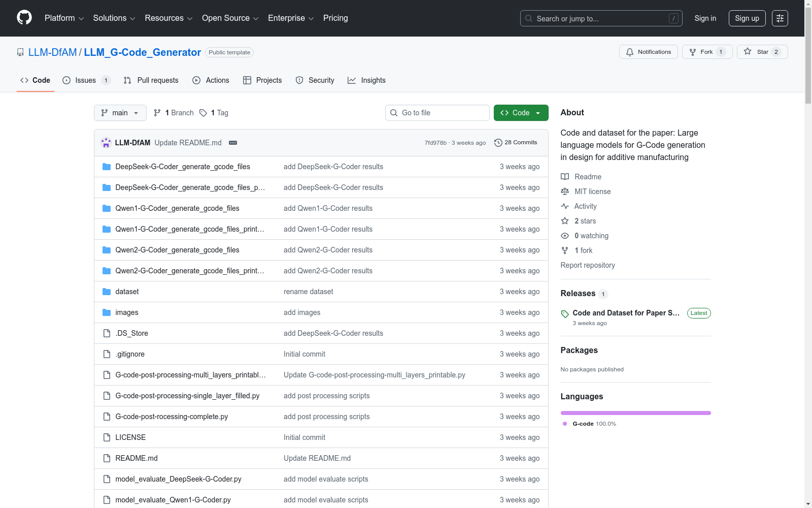The height and width of the screenshot is (508, 812).
Task: Switch to the Insights tab
Action: pyautogui.click(x=366, y=80)
